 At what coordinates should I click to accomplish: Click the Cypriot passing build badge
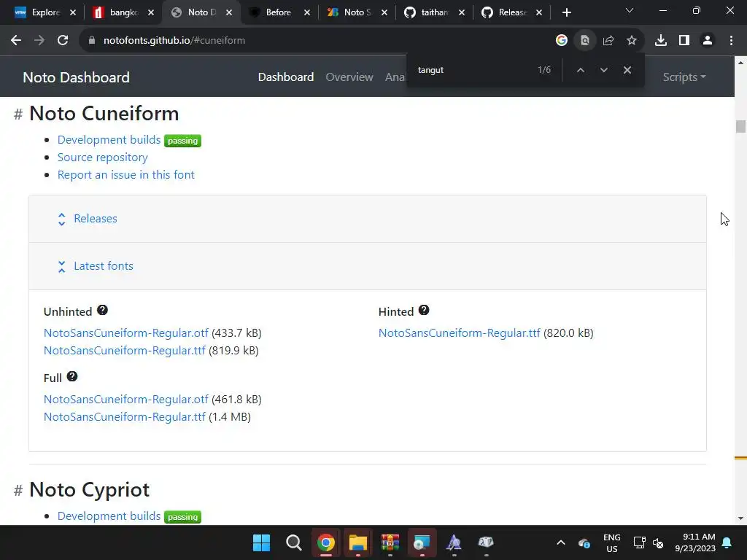pyautogui.click(x=182, y=517)
